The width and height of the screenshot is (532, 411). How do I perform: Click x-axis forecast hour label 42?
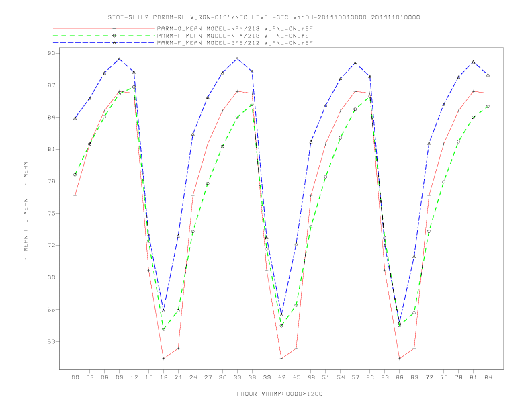tap(281, 377)
